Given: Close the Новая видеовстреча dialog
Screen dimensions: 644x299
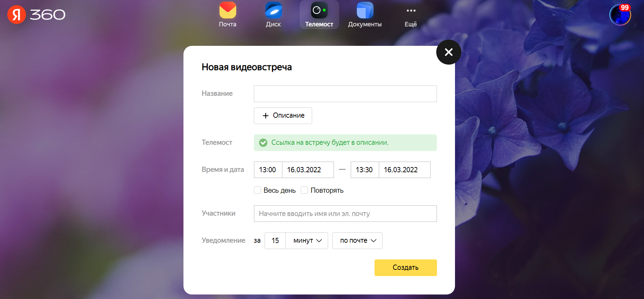Looking at the screenshot, I should click(x=448, y=52).
